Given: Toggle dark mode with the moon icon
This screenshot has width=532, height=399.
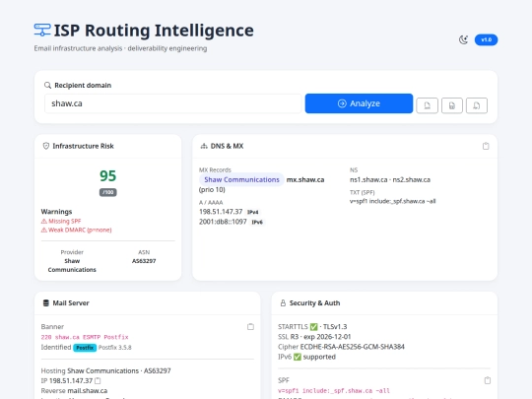Looking at the screenshot, I should tap(463, 39).
